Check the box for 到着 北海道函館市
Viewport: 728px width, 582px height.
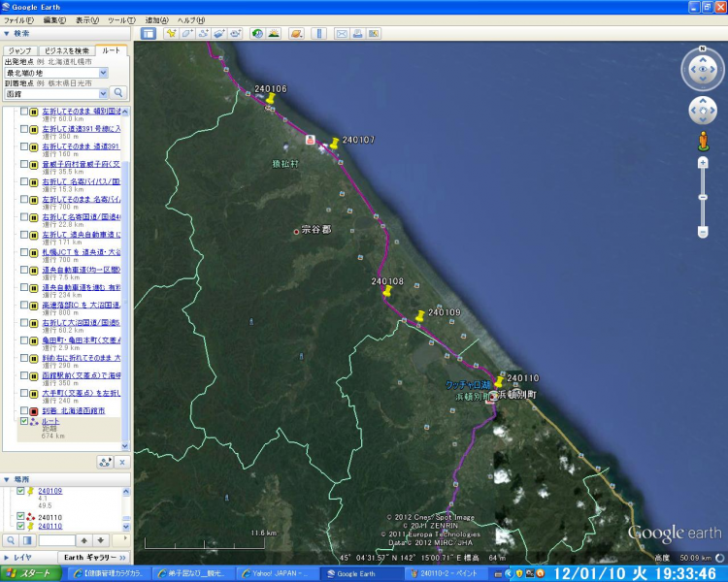point(24,410)
